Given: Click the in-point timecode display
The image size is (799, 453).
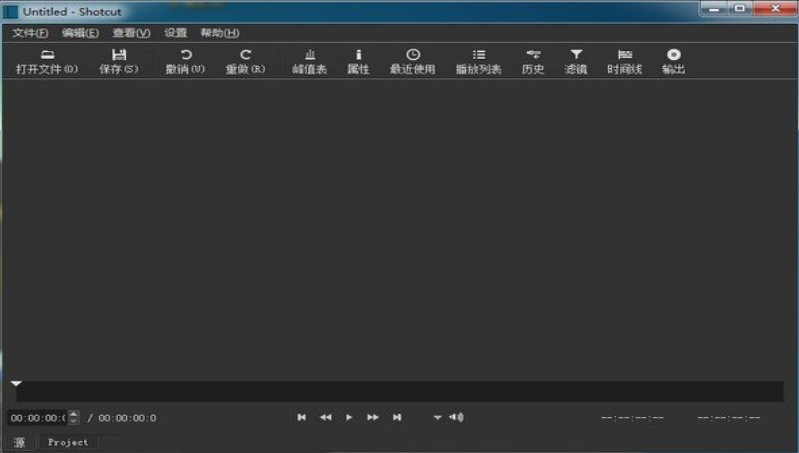Looking at the screenshot, I should [632, 418].
